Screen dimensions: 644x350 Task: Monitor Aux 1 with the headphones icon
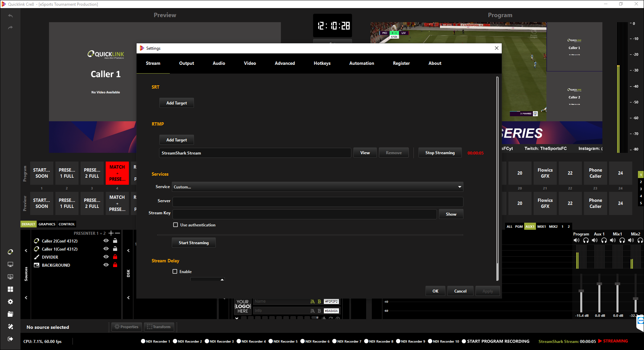604,240
